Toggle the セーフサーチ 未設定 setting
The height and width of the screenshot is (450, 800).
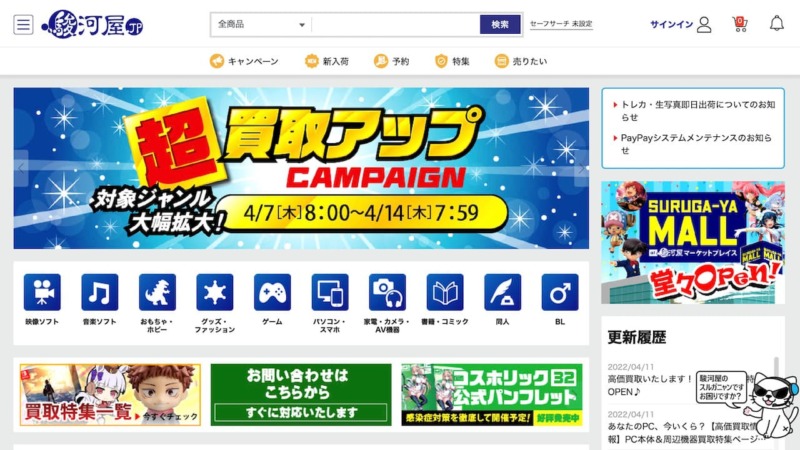[561, 24]
